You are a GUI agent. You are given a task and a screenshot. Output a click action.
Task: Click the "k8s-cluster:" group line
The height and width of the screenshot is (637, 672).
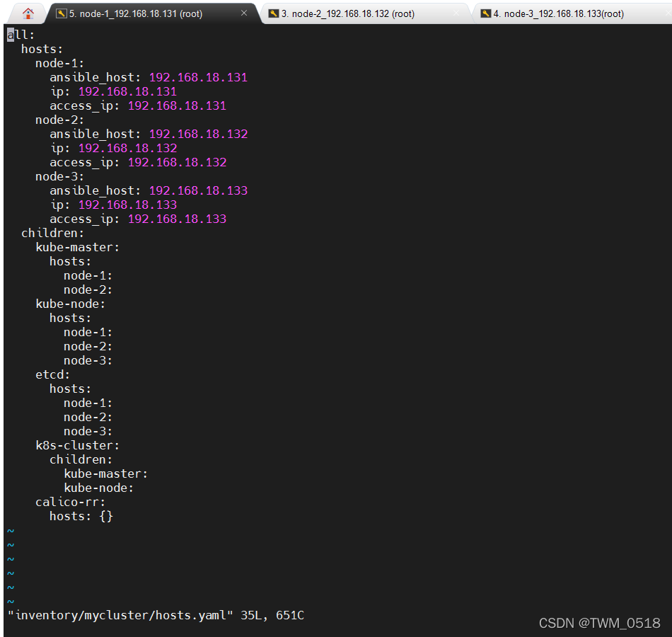click(78, 445)
